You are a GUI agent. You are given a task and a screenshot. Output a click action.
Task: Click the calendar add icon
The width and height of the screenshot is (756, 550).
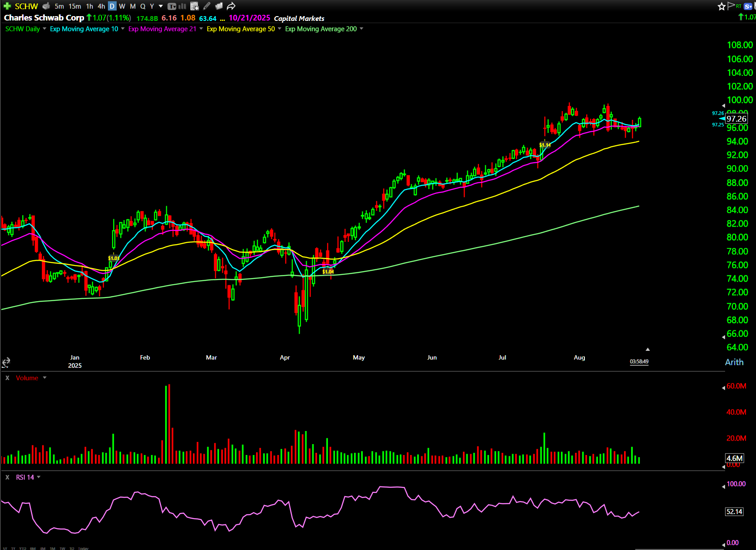(x=195, y=6)
